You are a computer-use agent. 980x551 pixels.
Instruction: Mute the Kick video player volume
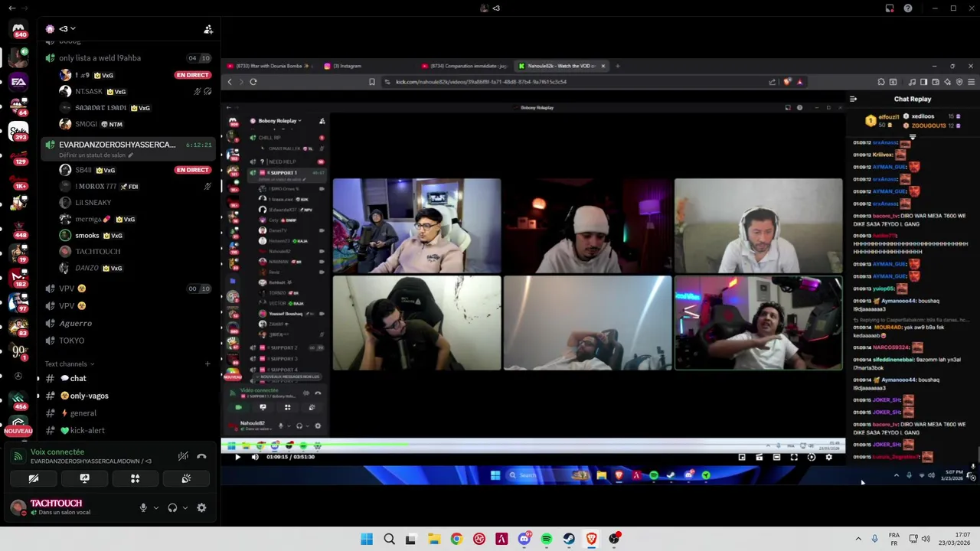tap(255, 457)
